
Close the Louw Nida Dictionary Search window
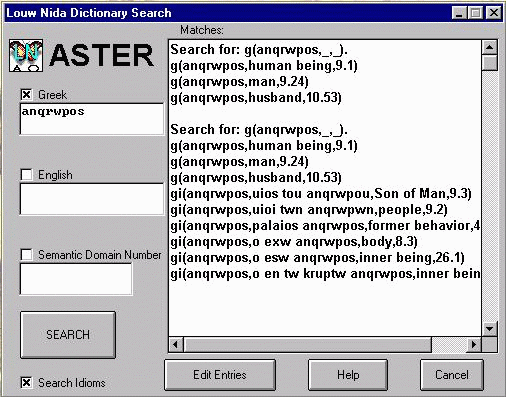tap(493, 13)
